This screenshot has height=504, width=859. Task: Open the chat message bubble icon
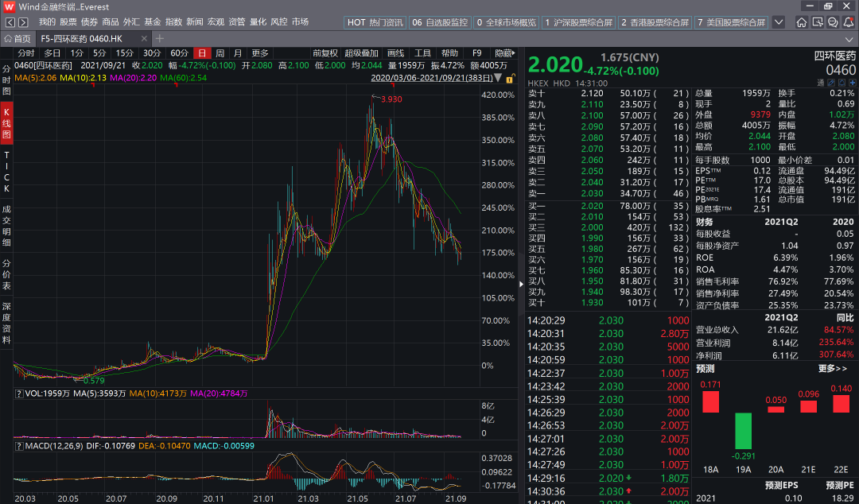click(x=833, y=22)
